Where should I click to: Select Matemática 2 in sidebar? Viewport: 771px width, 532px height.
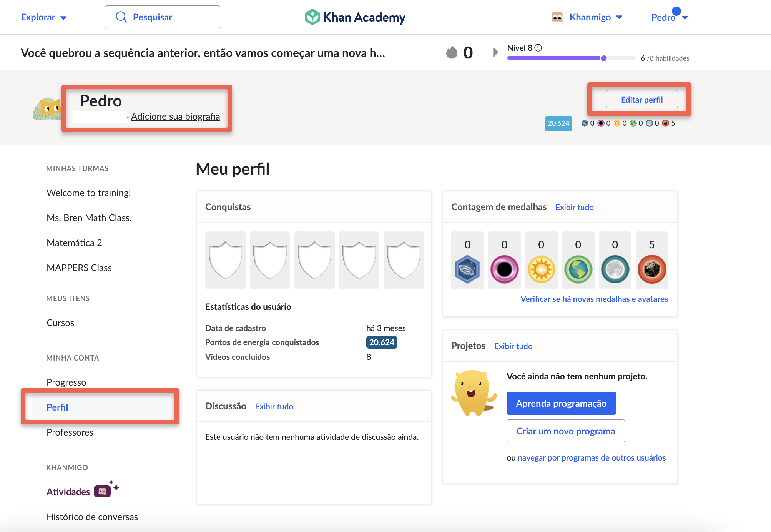coord(74,243)
